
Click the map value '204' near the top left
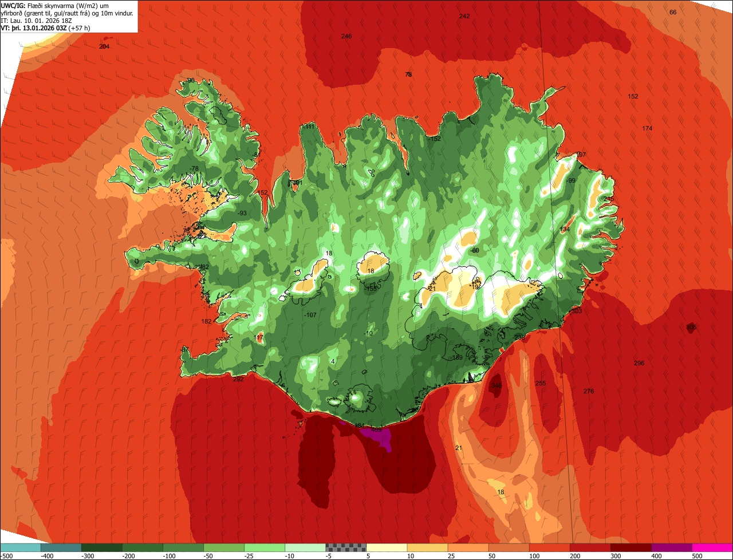click(104, 46)
